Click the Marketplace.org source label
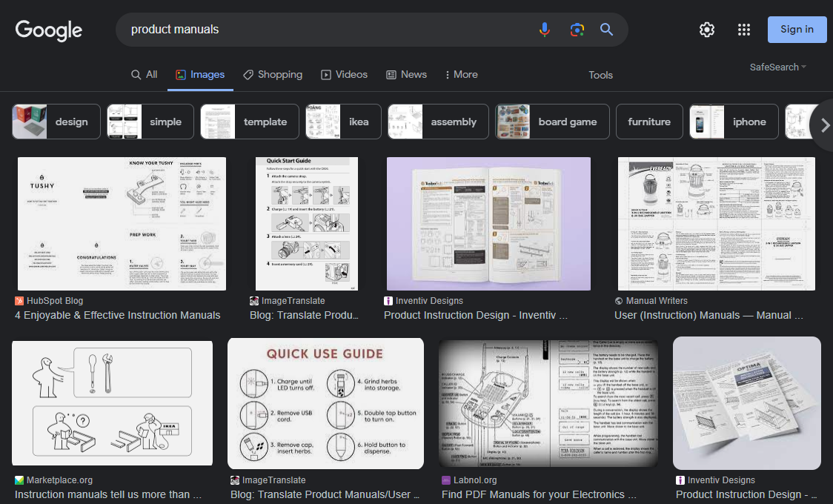This screenshot has width=833, height=504. (x=59, y=480)
